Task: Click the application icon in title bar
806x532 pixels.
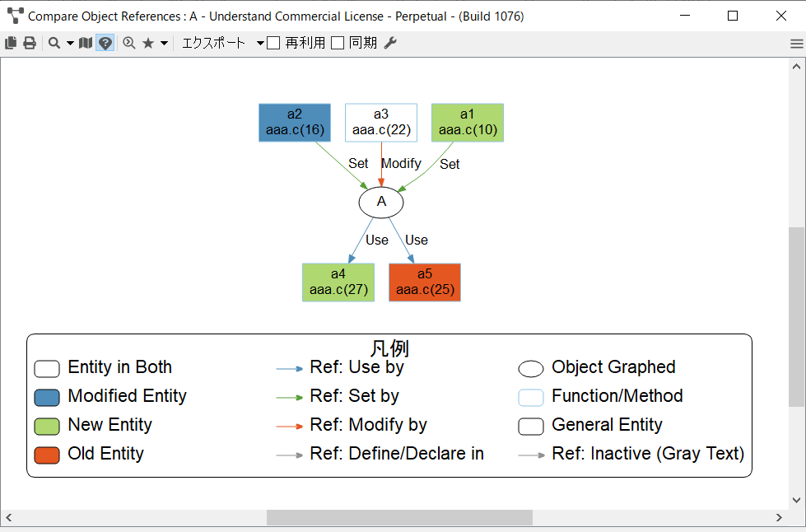Action: (x=16, y=16)
